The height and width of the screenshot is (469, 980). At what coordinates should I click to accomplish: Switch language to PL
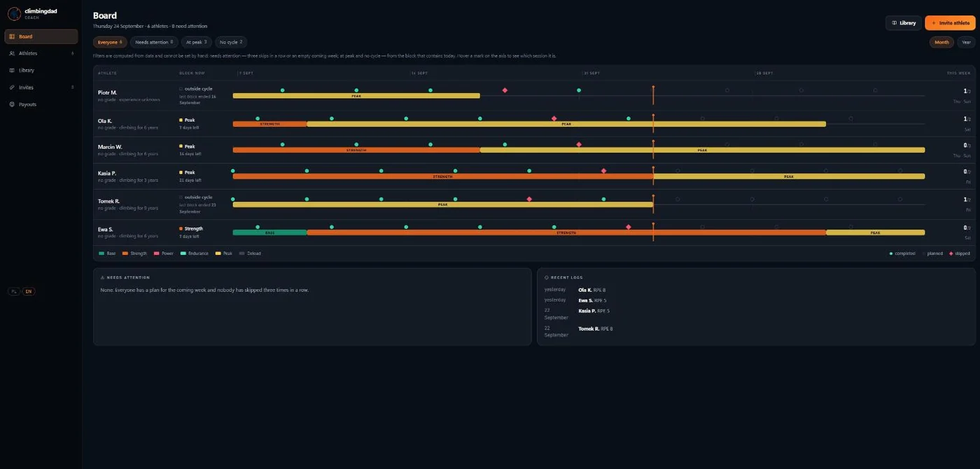14,291
